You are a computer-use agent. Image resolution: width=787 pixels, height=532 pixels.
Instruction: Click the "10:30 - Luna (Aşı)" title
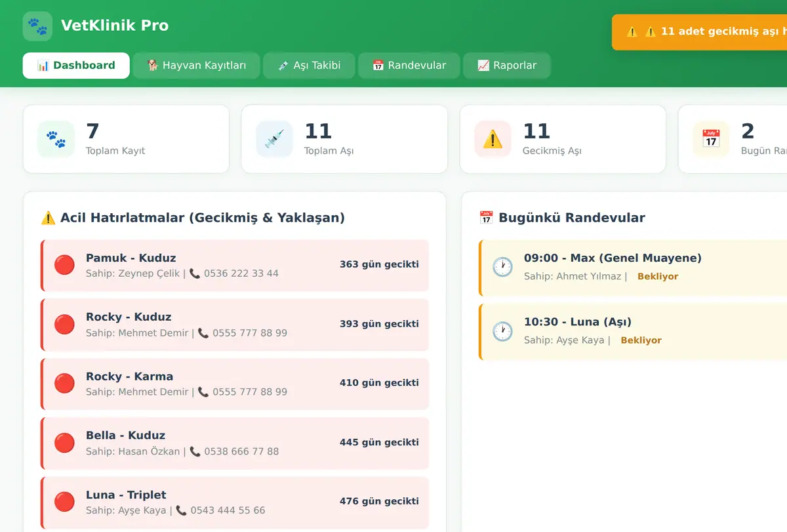[x=578, y=322]
